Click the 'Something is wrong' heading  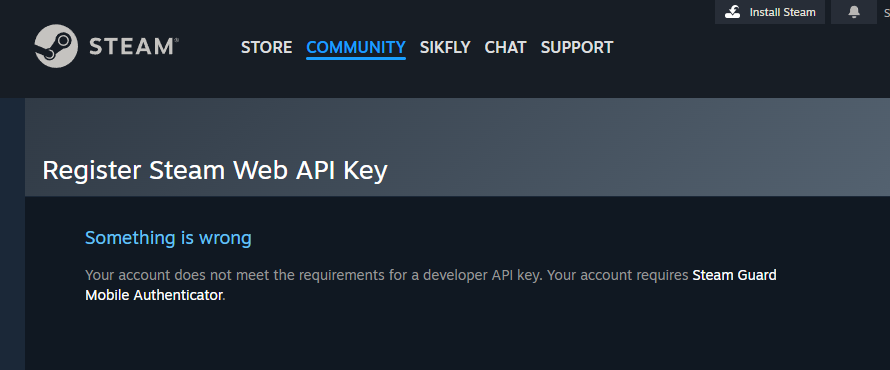pos(168,238)
